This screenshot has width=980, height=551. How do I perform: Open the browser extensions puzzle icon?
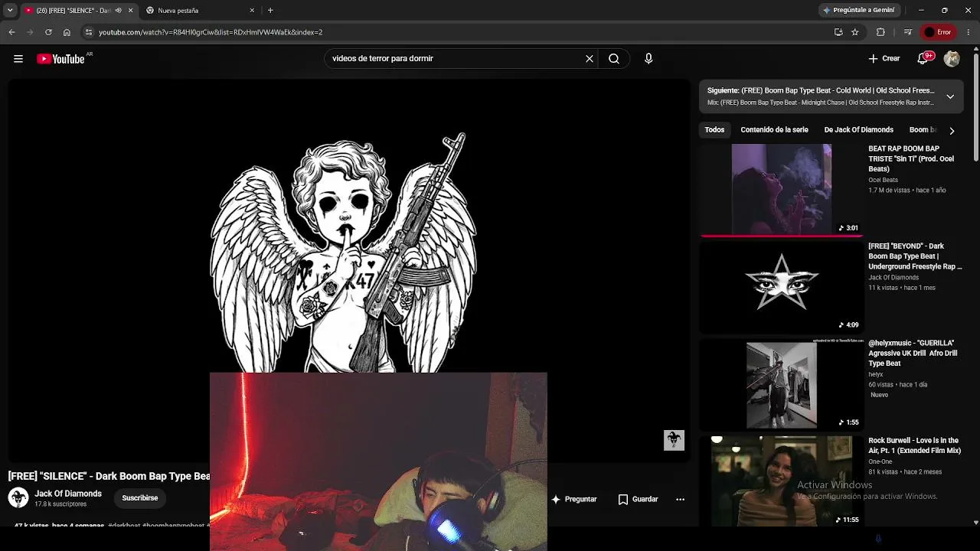(880, 32)
